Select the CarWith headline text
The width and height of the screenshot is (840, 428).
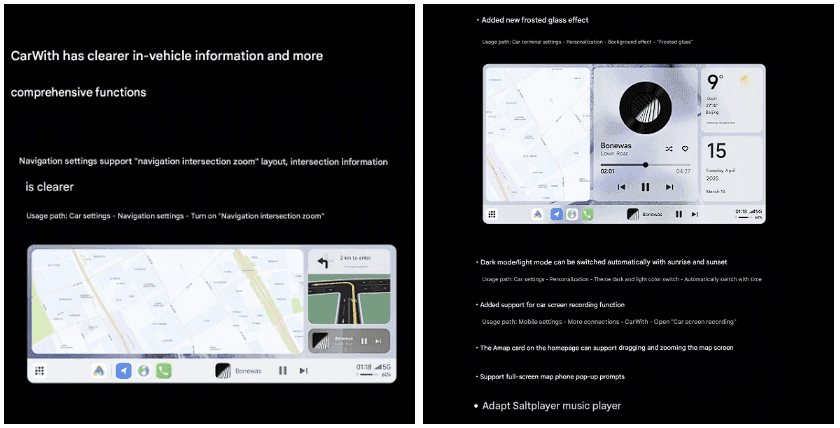(x=167, y=74)
